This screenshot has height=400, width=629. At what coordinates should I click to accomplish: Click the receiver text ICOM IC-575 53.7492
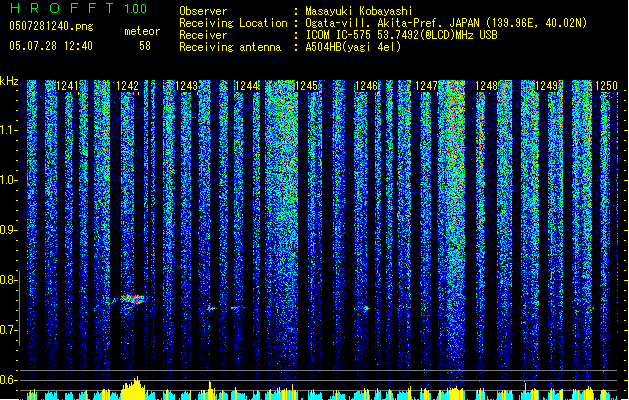point(401,35)
